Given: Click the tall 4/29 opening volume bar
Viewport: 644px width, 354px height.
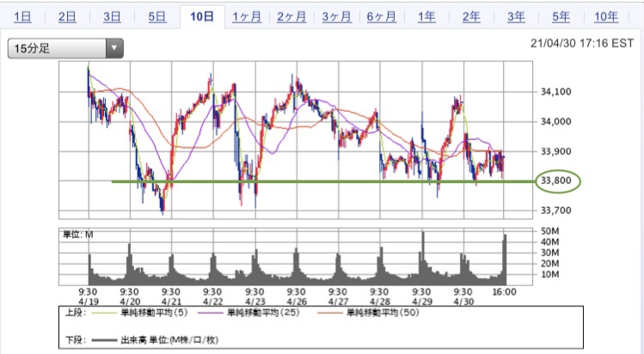Looking at the screenshot, I should (423, 259).
